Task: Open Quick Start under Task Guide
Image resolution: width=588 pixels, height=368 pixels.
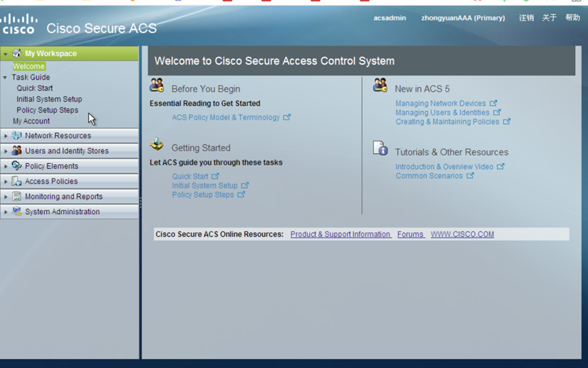Action: pos(35,88)
